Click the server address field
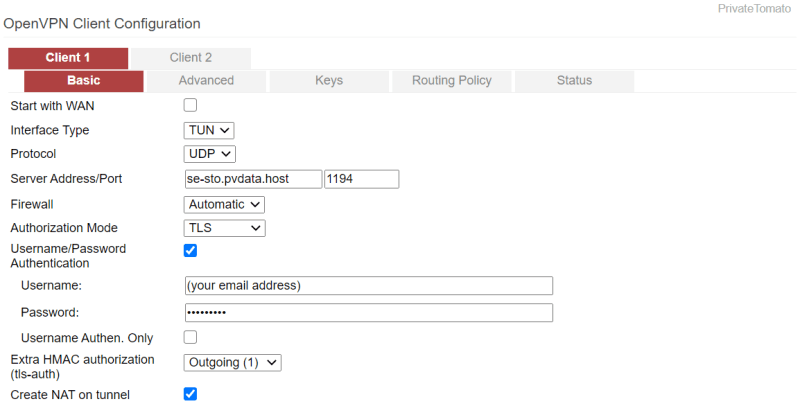This screenshot has height=406, width=800. [254, 179]
